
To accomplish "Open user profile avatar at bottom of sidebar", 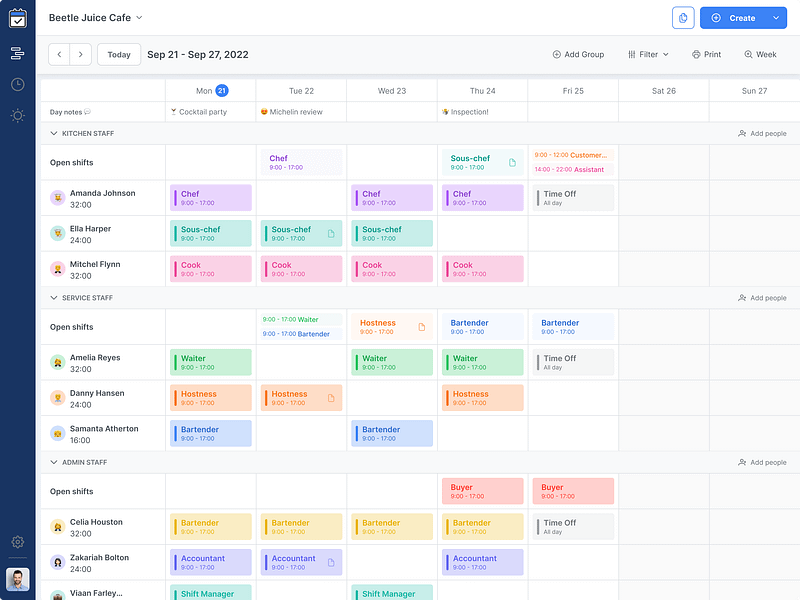I will click(18, 579).
